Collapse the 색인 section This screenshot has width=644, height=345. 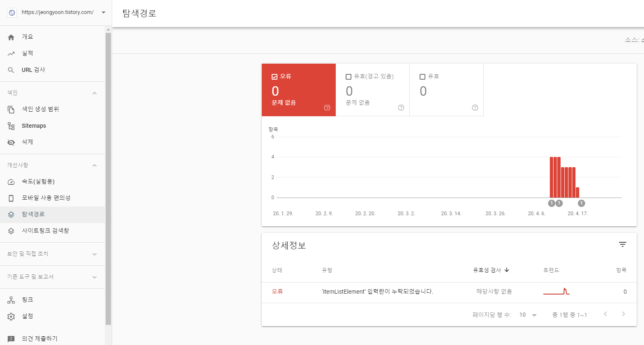pos(95,93)
